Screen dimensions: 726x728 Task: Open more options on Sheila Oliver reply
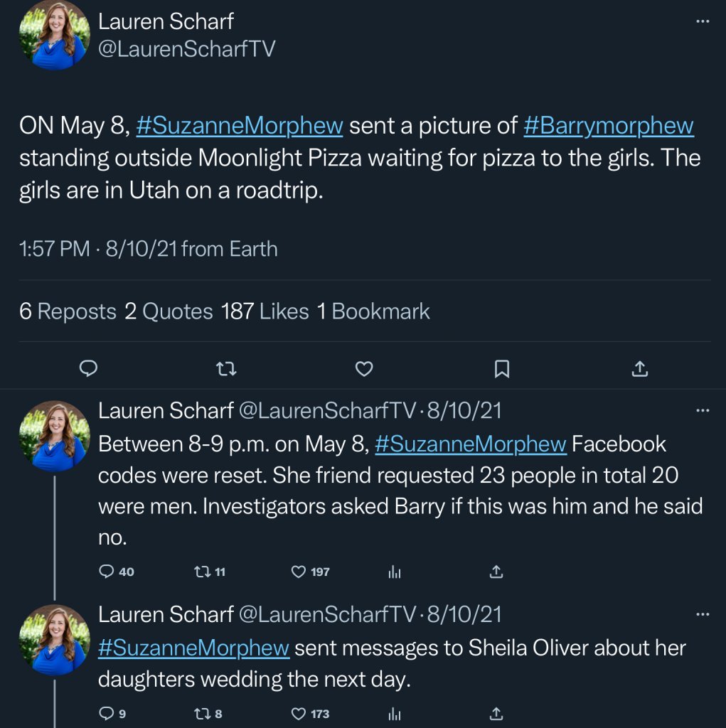tap(703, 614)
